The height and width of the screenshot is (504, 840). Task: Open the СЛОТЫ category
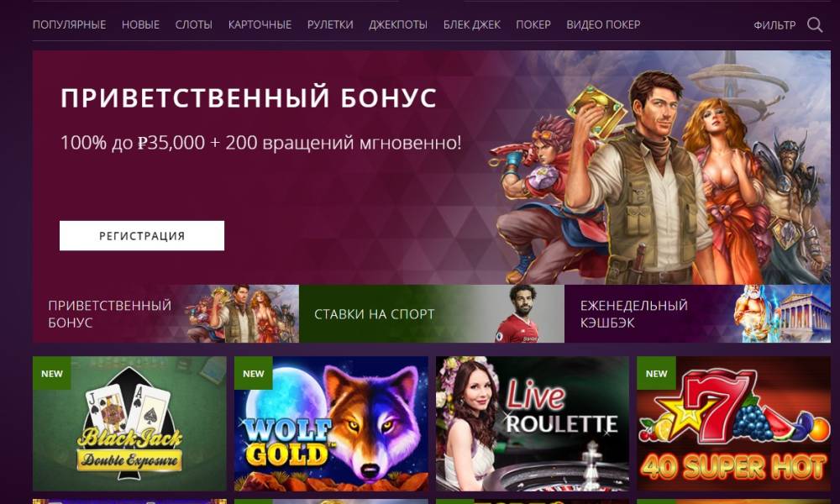tap(194, 24)
